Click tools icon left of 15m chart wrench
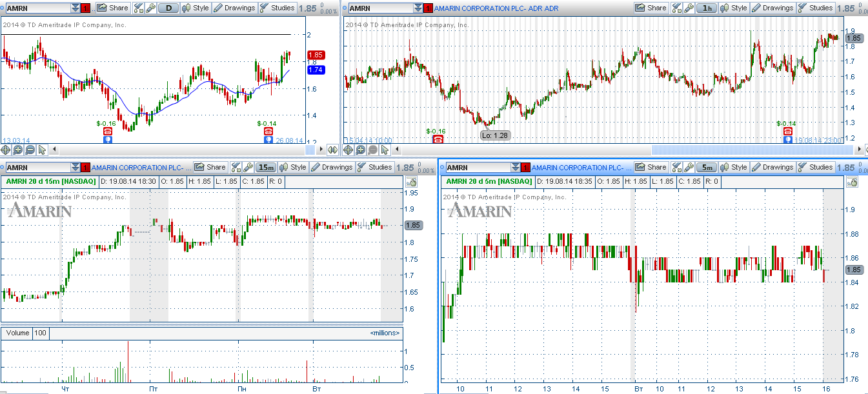 [x=237, y=168]
